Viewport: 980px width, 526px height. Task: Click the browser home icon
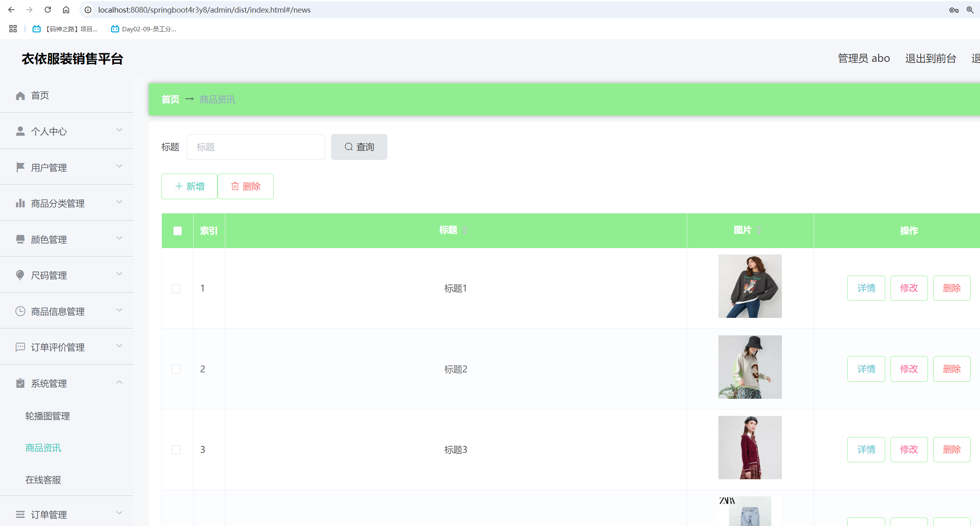coord(66,10)
